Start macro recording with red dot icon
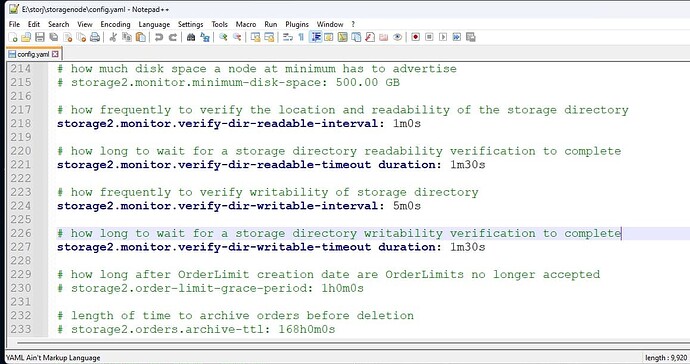This screenshot has width=690, height=364. coord(415,37)
